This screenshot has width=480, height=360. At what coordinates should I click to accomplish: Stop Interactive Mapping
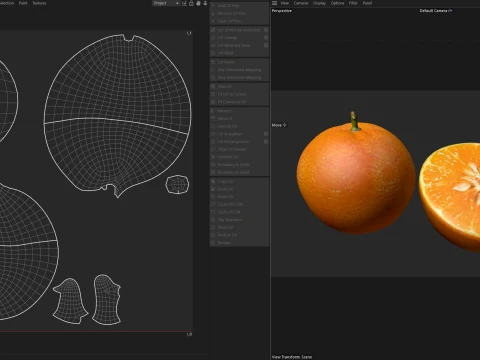click(x=239, y=78)
